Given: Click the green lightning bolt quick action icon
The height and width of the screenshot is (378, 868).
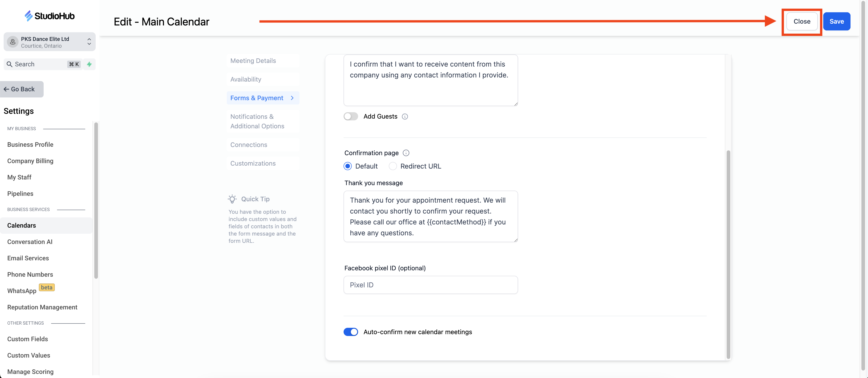Looking at the screenshot, I should (89, 64).
